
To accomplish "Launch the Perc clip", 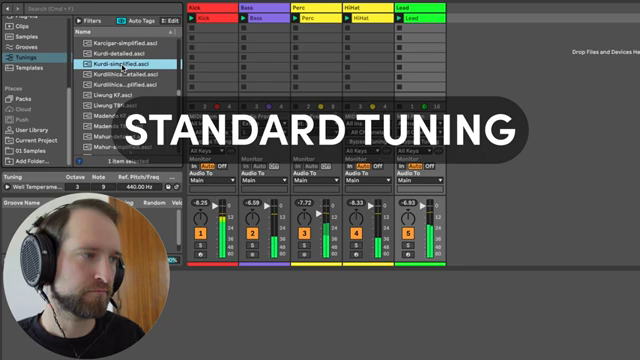I will pos(295,18).
